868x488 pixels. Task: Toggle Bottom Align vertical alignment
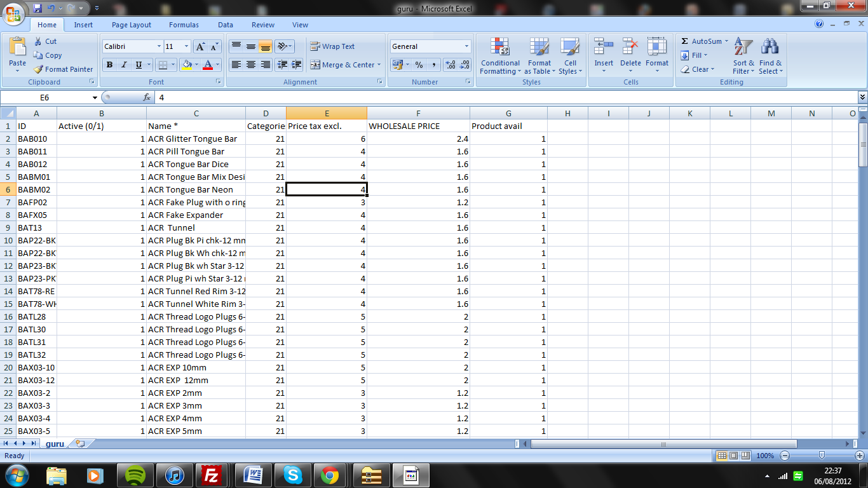265,46
